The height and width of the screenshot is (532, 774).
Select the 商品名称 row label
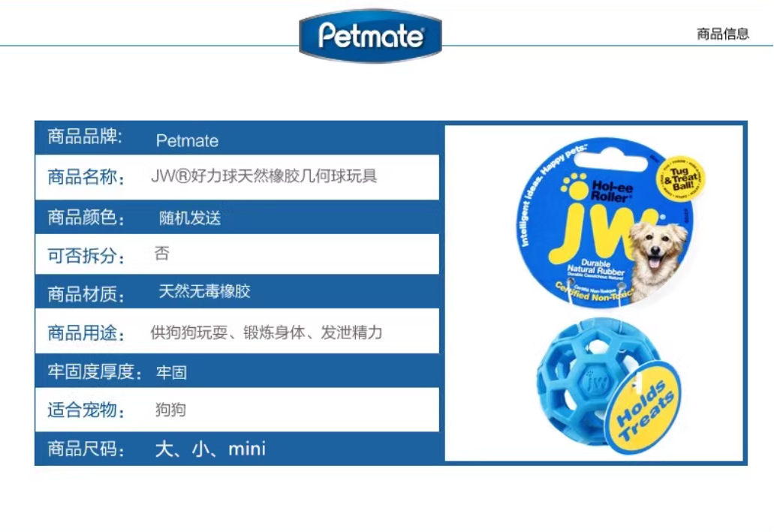(86, 177)
